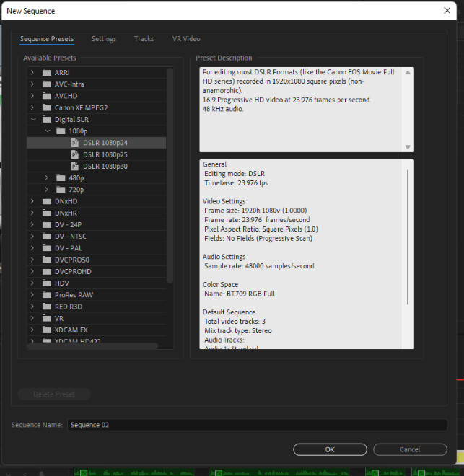Expand the DVCPRO50 folder
Screen dimensions: 464x476
[x=32, y=260]
